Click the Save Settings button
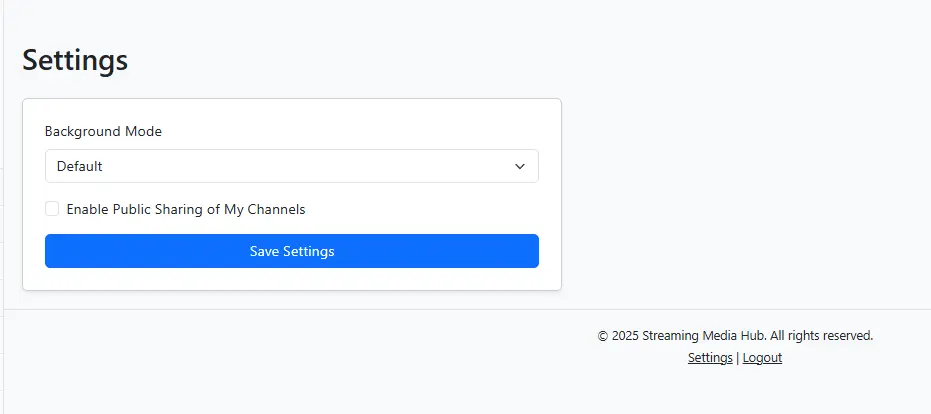Screen dimensions: 931x414 pos(292,251)
